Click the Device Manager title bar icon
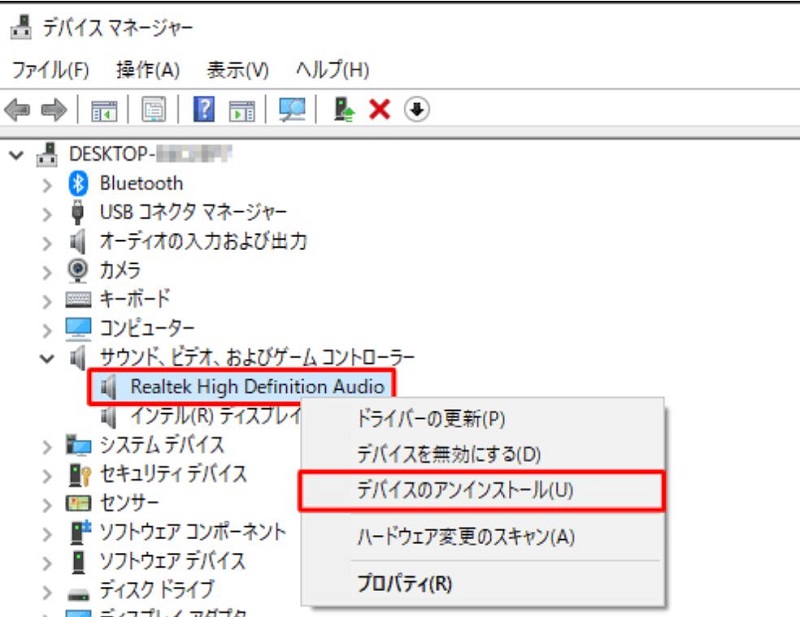800x617 pixels. coord(21,27)
